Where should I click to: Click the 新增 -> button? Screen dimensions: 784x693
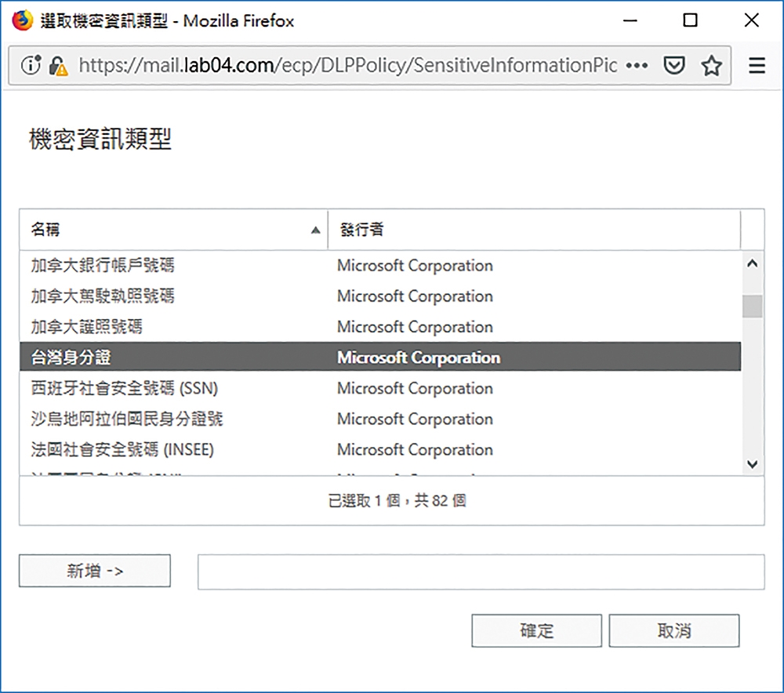pos(95,571)
